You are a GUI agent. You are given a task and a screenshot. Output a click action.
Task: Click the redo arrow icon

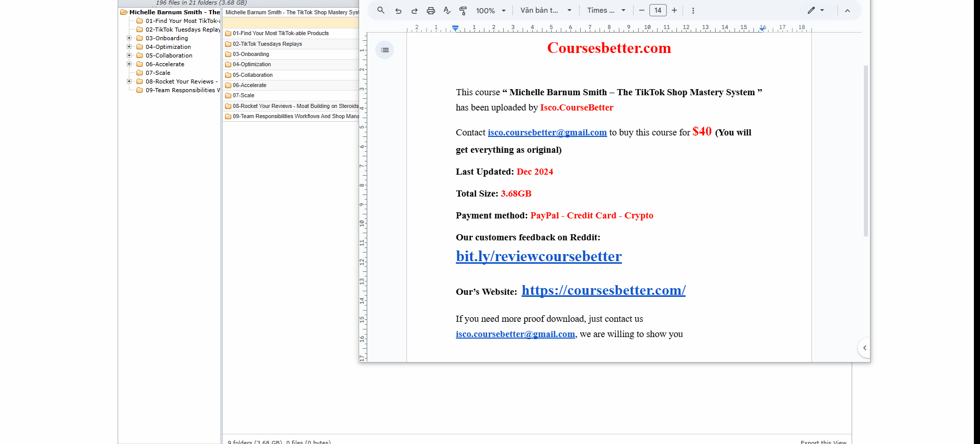click(415, 11)
